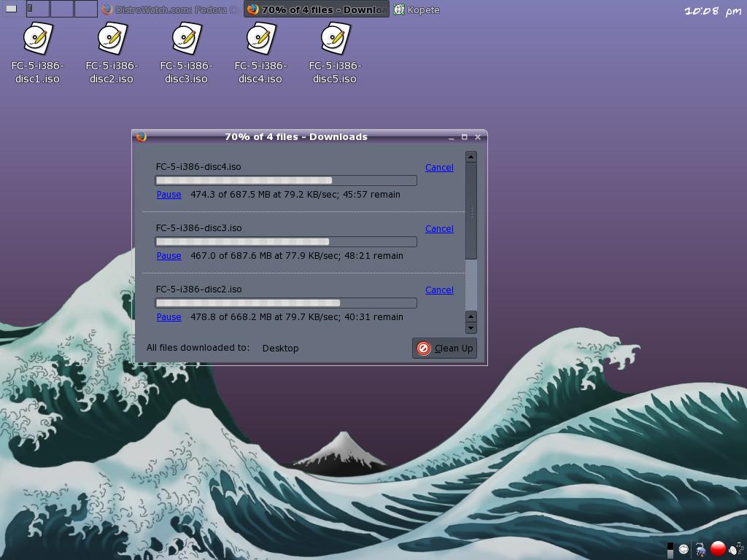Click the Firefox icon in Downloads title bar
The height and width of the screenshot is (560, 747).
click(142, 136)
